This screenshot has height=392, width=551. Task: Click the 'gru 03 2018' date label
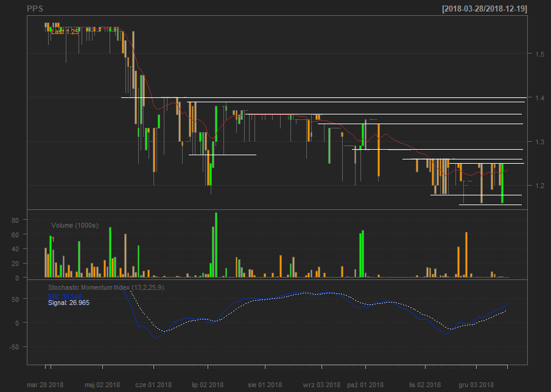[476, 385]
